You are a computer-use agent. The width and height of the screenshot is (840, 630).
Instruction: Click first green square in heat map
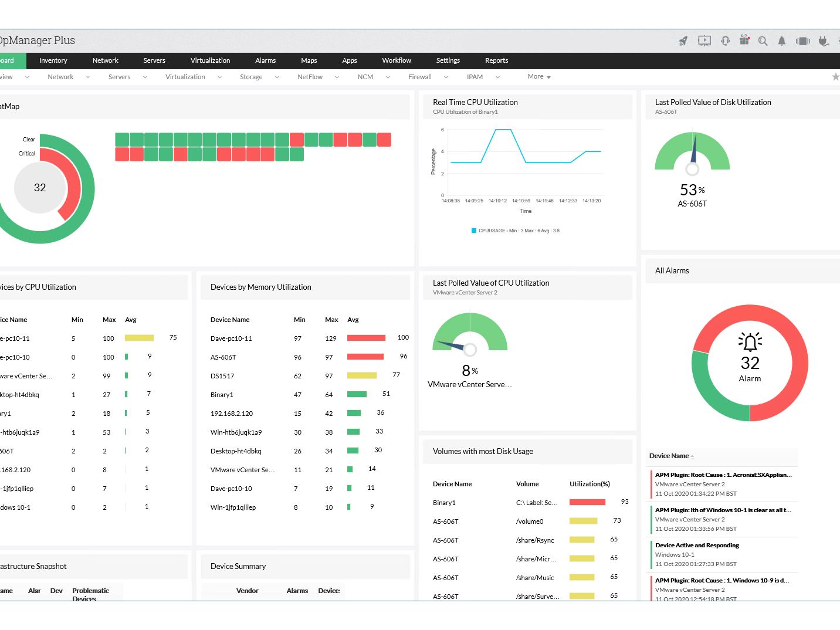122,140
